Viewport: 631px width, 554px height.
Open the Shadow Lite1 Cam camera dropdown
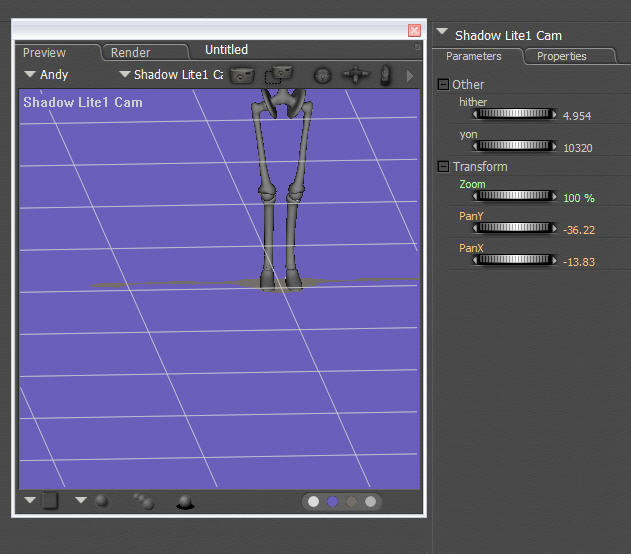[169, 74]
